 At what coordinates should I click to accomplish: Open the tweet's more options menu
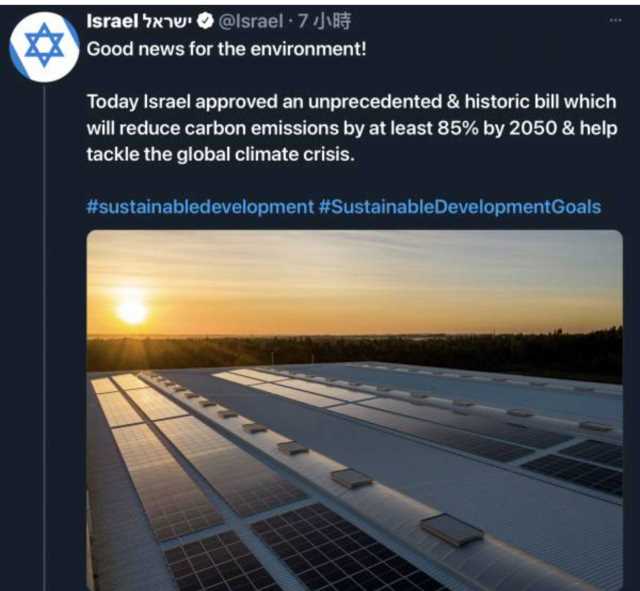[615, 20]
